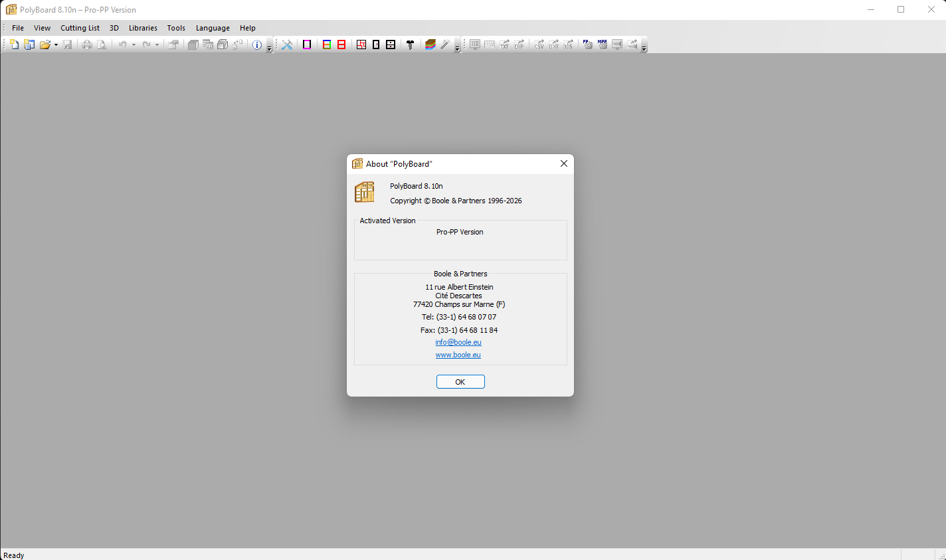Click the multicolored divided rectangle icon
The width and height of the screenshot is (946, 560).
(327, 45)
